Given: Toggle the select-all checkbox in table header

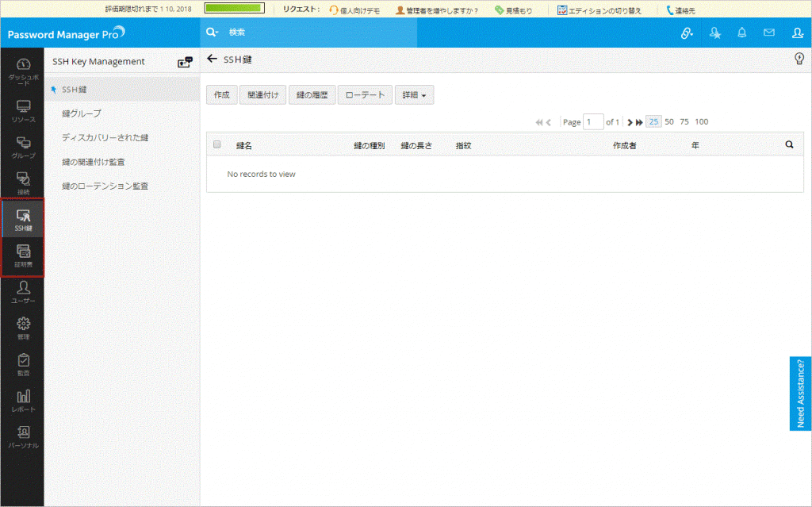Looking at the screenshot, I should [217, 145].
